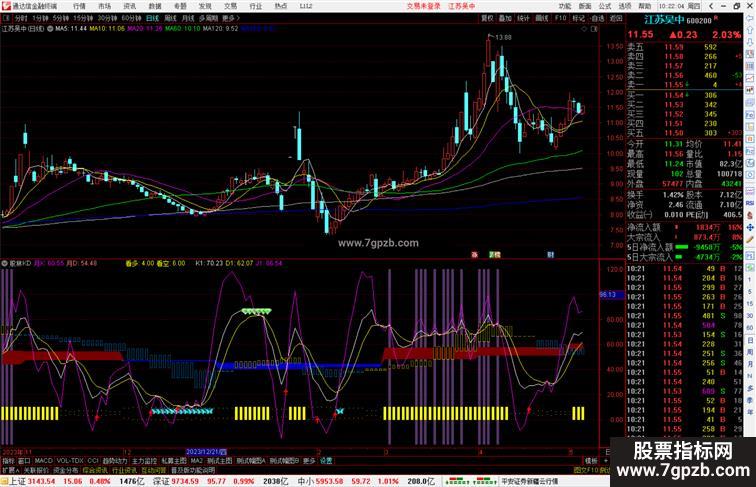
Task: Click the round settings icon beside 江苏吴中(日线)
Action: pos(50,29)
